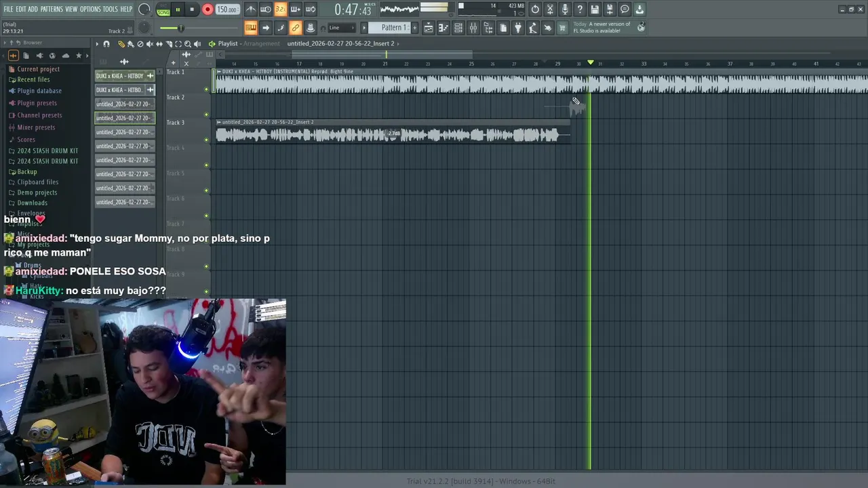Toggle loop recording button
The width and height of the screenshot is (868, 488).
(311, 9)
